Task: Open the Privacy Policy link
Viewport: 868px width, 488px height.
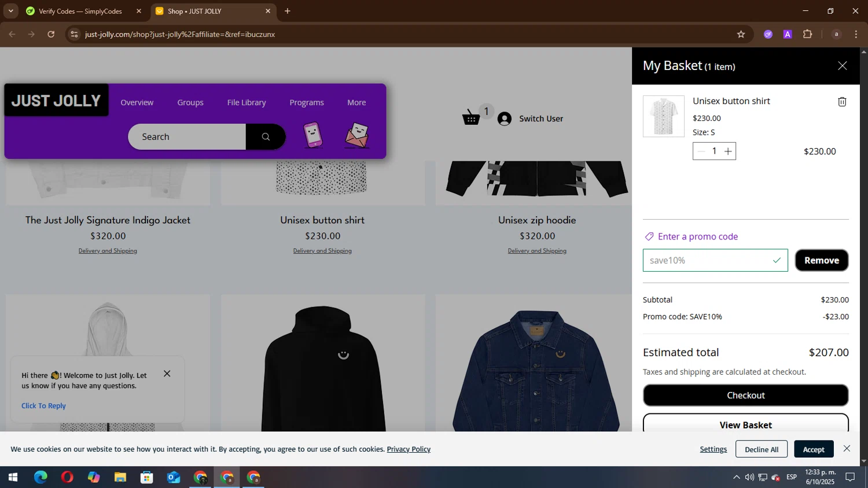Action: click(409, 449)
